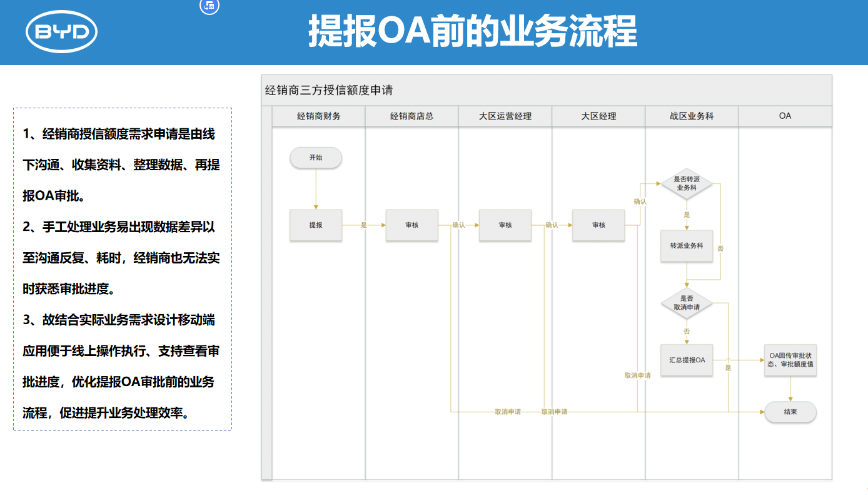The image size is (868, 495).
Task: Click the 是否取消申请 decision diamond
Action: (687, 303)
